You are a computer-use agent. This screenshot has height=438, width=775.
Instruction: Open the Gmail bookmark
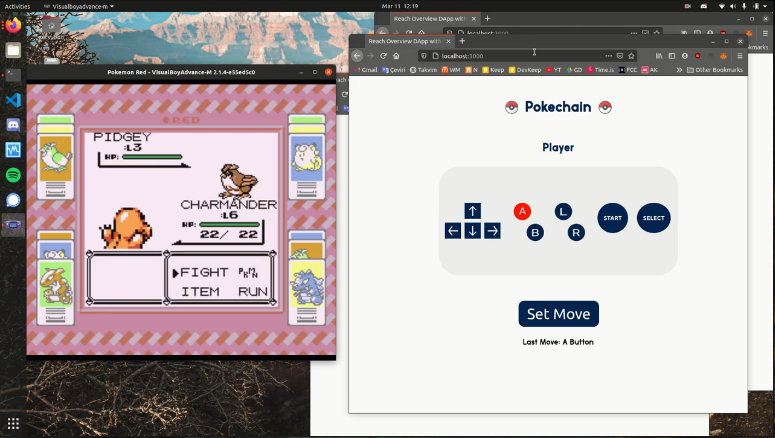(365, 70)
